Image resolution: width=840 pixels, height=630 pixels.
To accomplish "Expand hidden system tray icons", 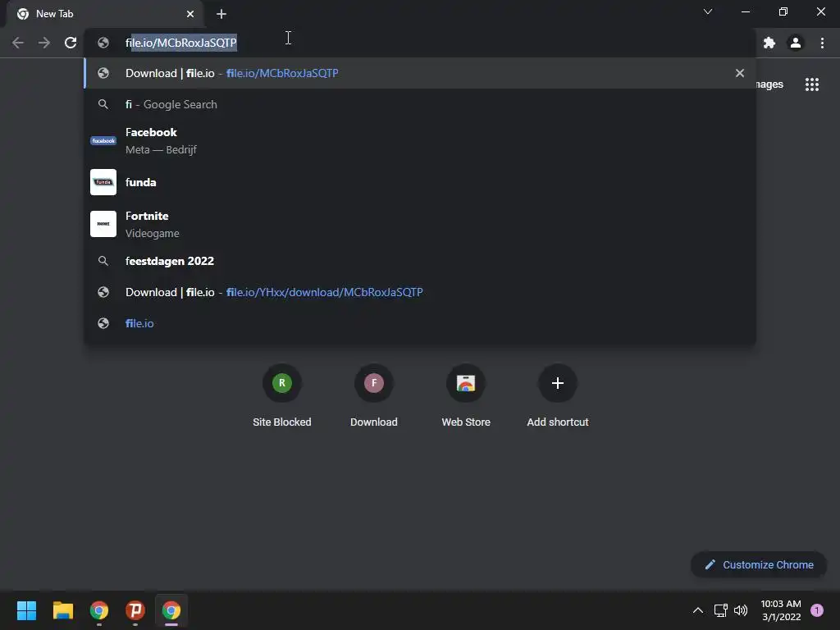I will click(x=698, y=610).
